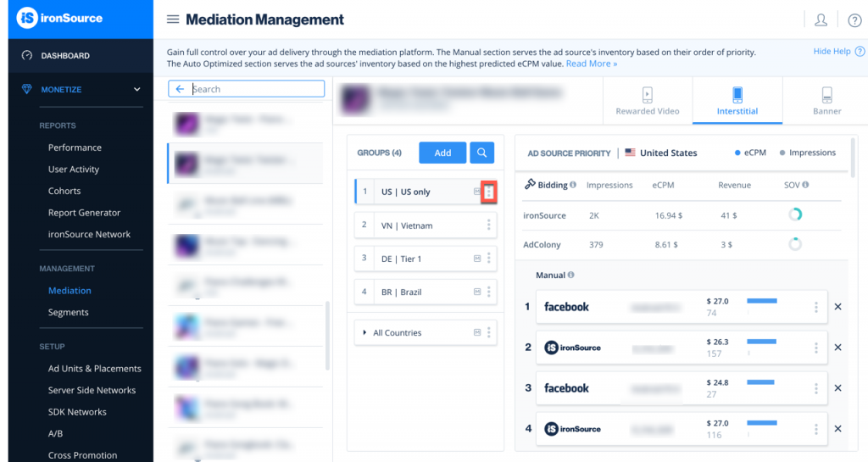Follow the Read More link
868x462 pixels.
pyautogui.click(x=591, y=64)
